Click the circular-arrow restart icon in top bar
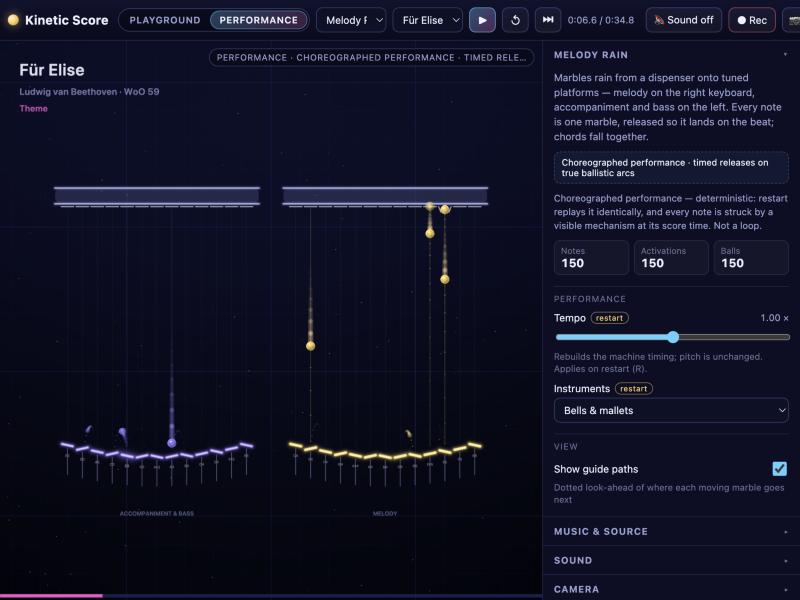Image resolution: width=800 pixels, height=600 pixels. point(515,20)
